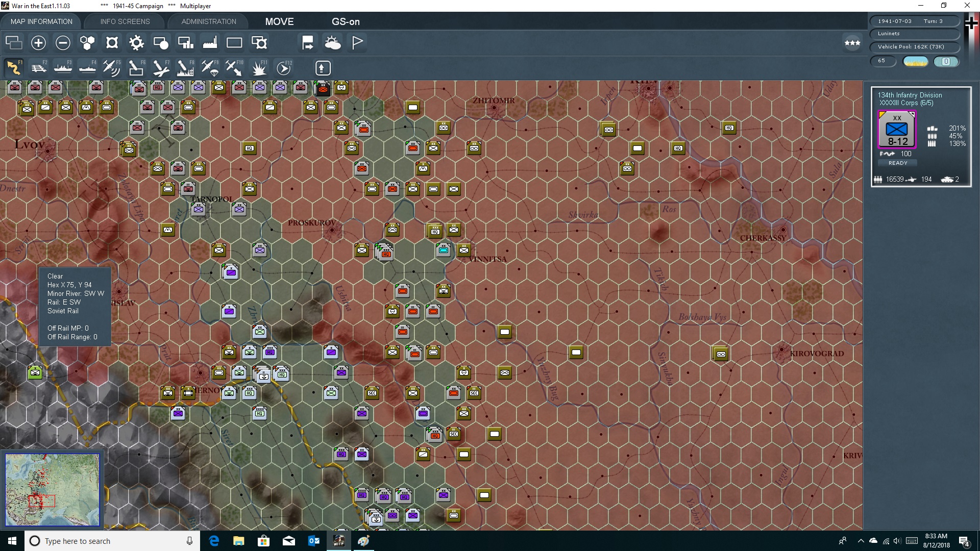Click the XXXXIII Corps (6/5) link
The image size is (980, 551).
coord(906,103)
